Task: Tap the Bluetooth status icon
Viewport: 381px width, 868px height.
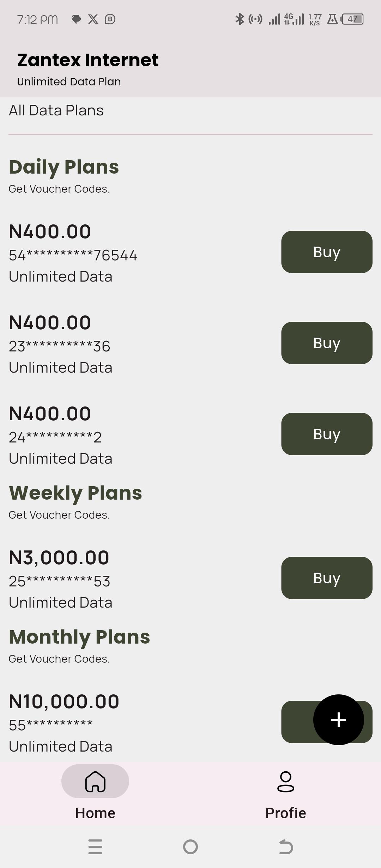Action: pyautogui.click(x=240, y=19)
